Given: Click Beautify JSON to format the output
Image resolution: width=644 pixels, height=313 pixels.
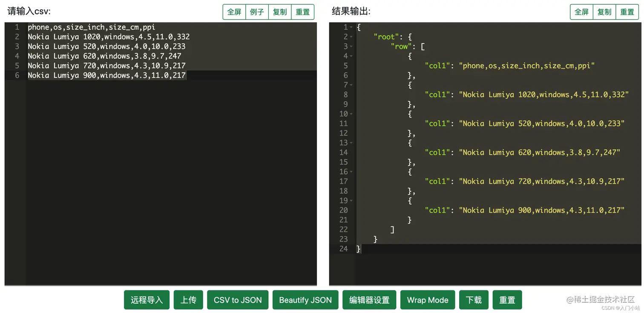Looking at the screenshot, I should click(x=305, y=300).
